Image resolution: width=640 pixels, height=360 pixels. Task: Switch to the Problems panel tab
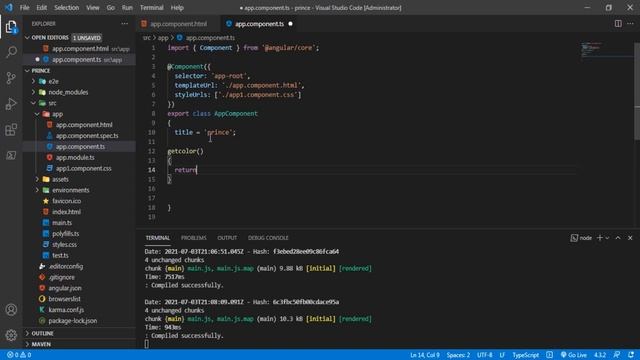193,238
